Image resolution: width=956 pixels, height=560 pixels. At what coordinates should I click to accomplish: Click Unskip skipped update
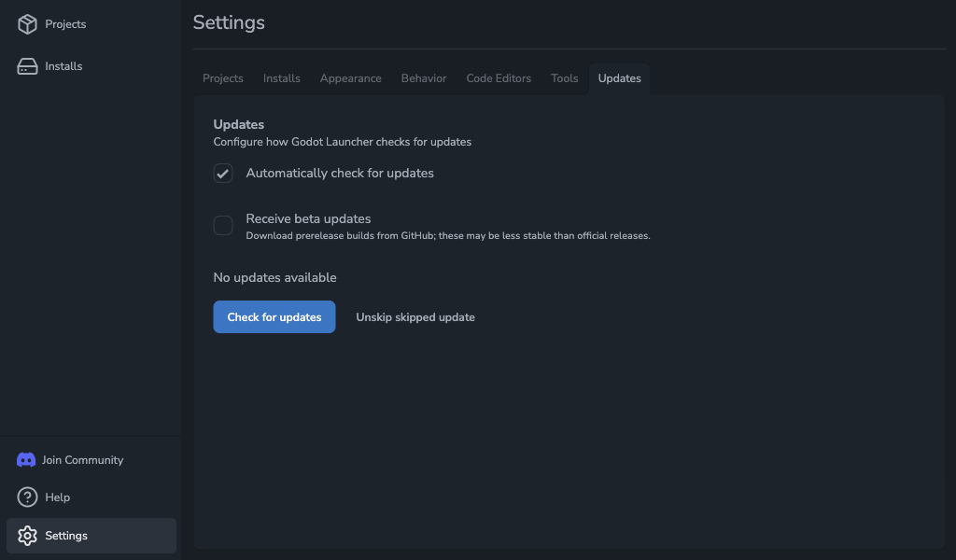(415, 317)
